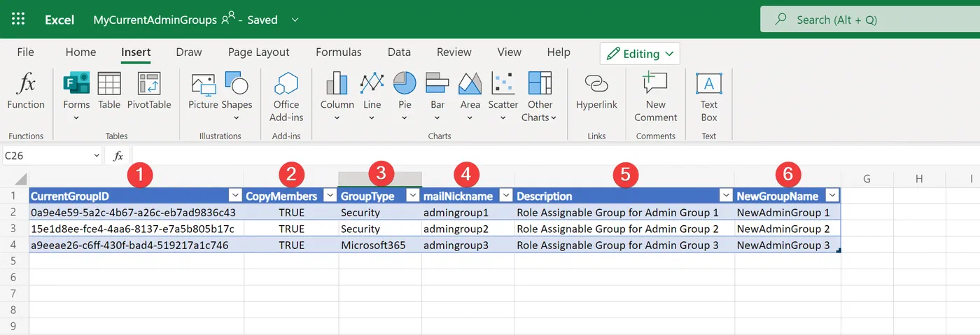The image size is (980, 335).
Task: Select column G header
Action: [867, 179]
